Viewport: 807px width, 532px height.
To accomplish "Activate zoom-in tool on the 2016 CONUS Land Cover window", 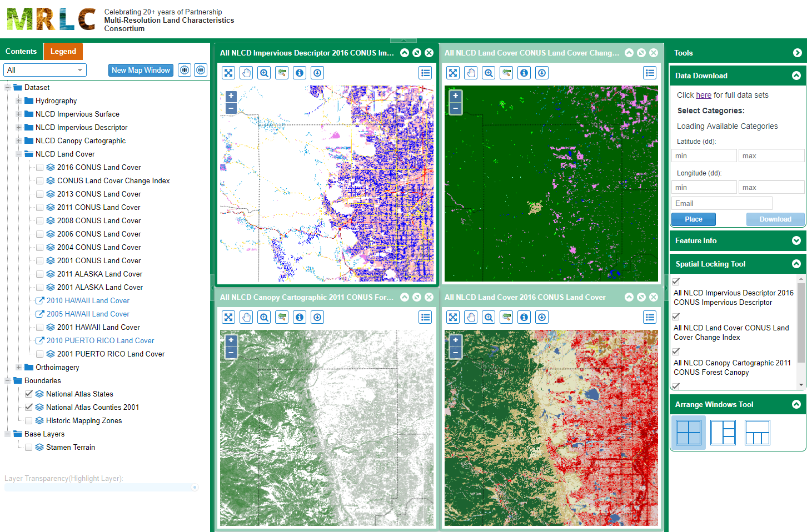I will point(489,317).
